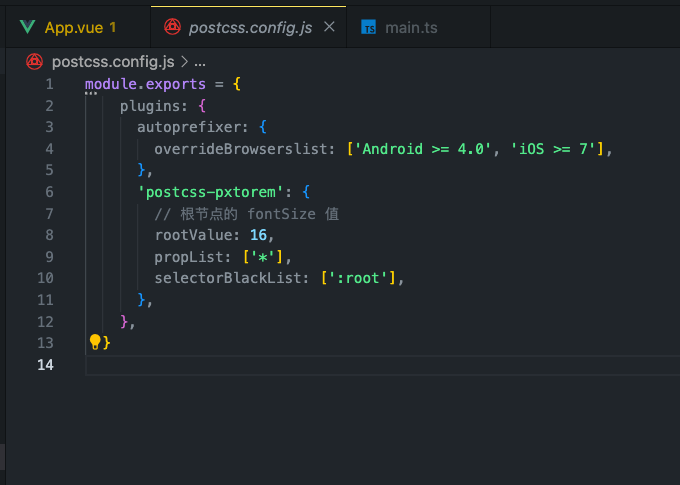Expand the breadcrumb chevron after postcss.config.js
680x485 pixels.
[184, 62]
